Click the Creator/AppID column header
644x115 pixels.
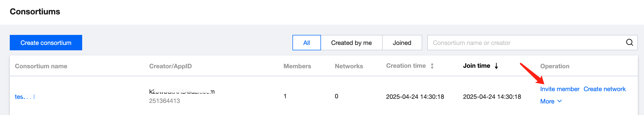coord(170,66)
